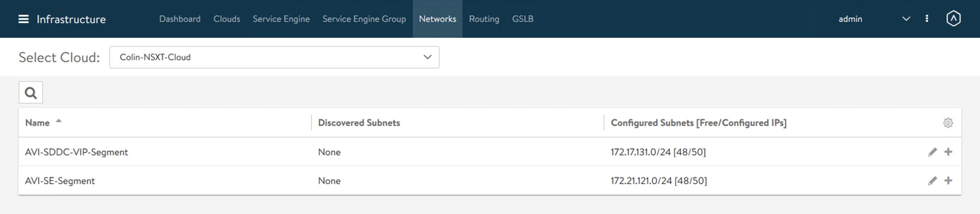Image resolution: width=980 pixels, height=214 pixels.
Task: Select the AVI-SE-Segment network name
Action: (x=60, y=181)
